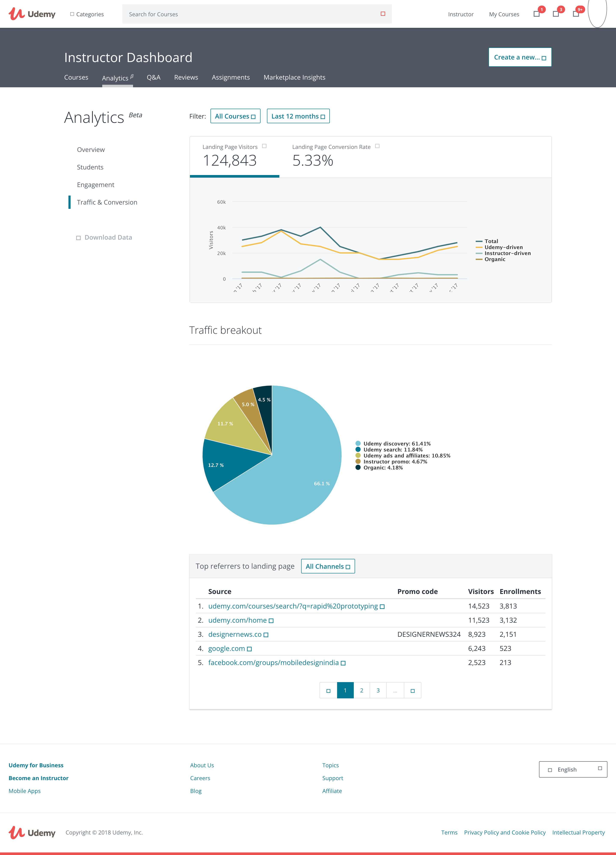
Task: Go to page 2 of referrers
Action: pos(362,691)
